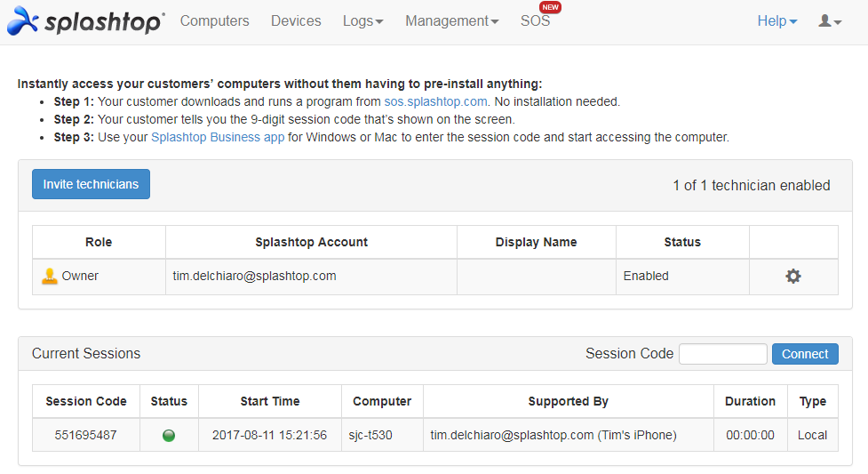
Task: Select session code 551695487 cell
Action: click(85, 435)
